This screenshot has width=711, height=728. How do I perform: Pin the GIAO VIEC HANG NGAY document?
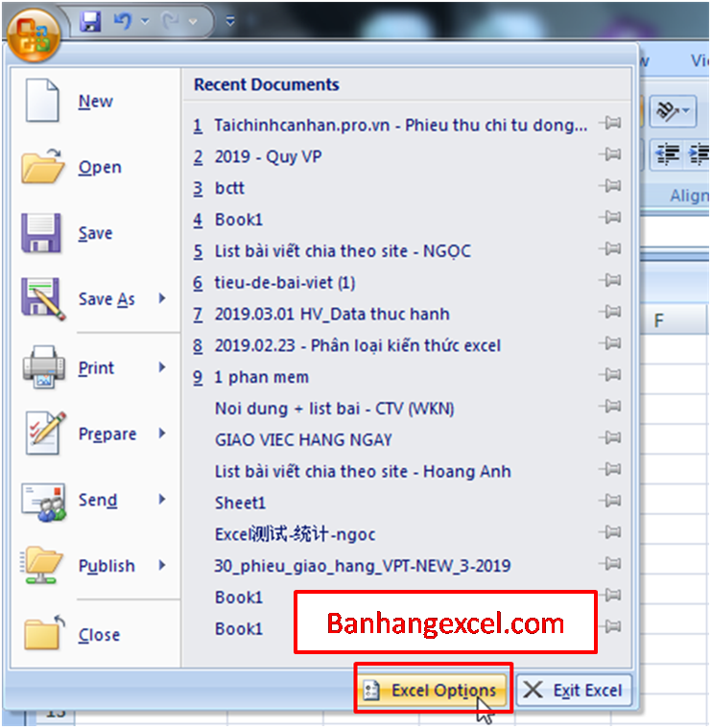[610, 437]
